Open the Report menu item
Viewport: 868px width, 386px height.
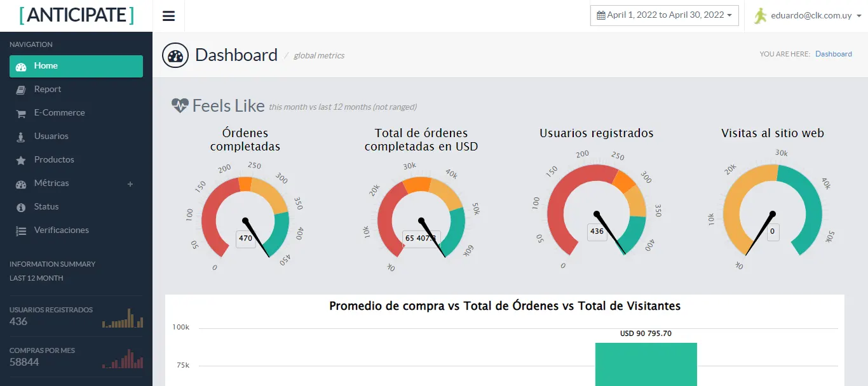(x=48, y=90)
